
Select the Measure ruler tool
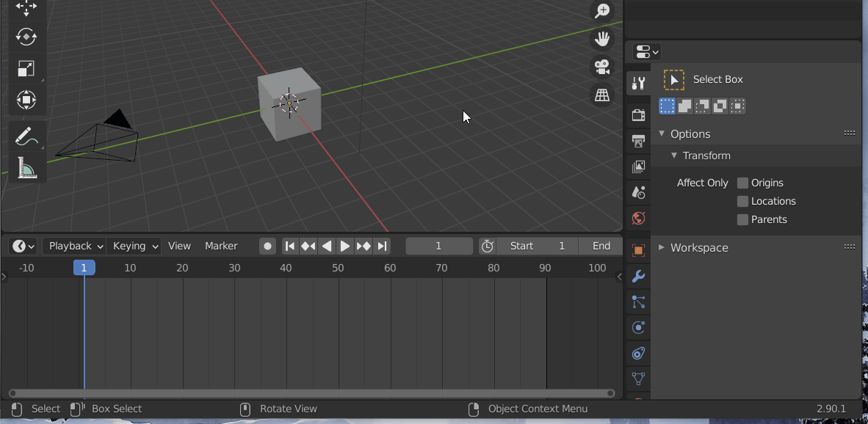point(26,167)
